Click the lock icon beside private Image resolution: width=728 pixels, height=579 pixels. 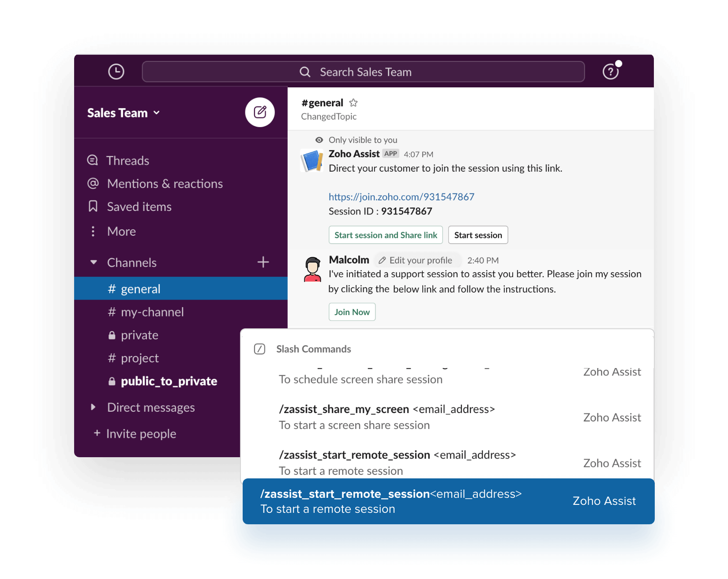[112, 335]
